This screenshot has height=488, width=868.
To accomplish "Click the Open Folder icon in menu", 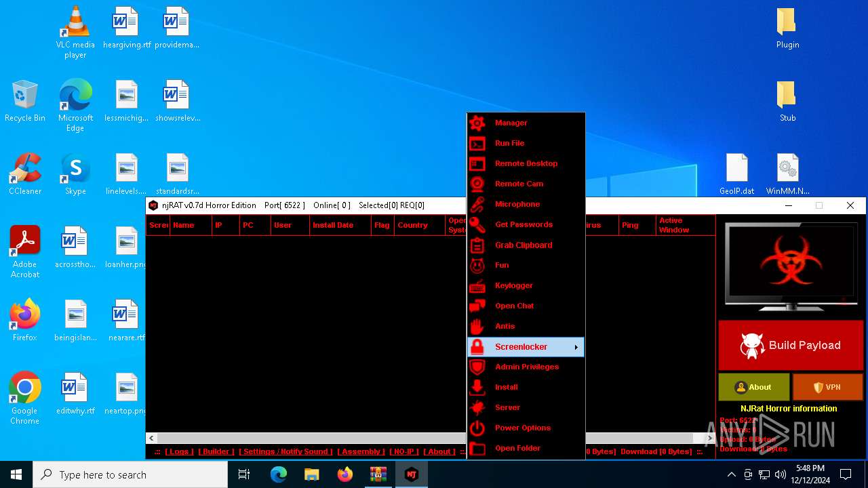I will pos(477,448).
